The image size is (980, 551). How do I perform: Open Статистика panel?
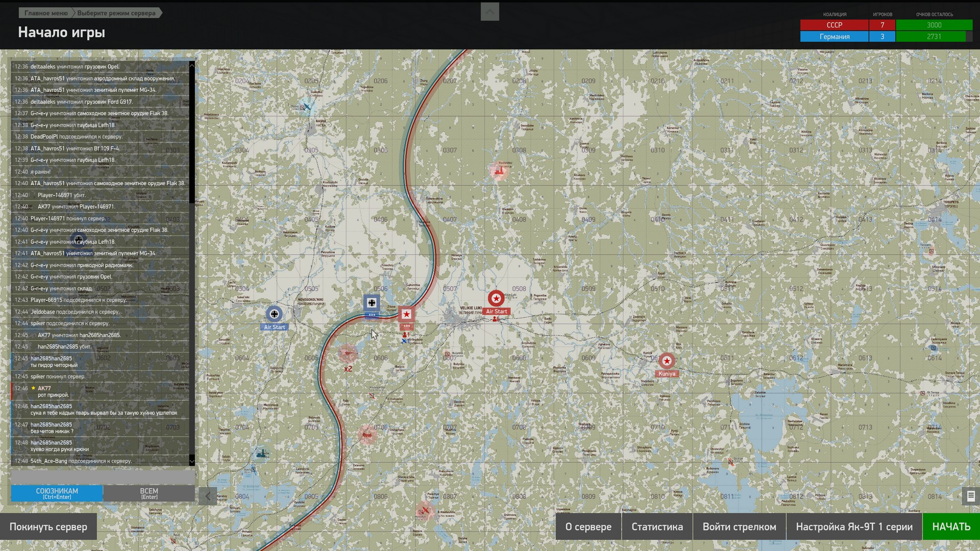[x=657, y=527]
